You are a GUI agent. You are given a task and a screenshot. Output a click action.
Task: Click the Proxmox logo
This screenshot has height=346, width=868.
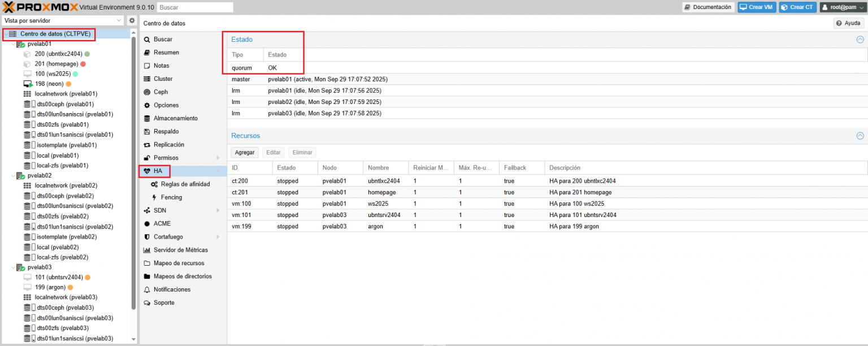point(40,7)
